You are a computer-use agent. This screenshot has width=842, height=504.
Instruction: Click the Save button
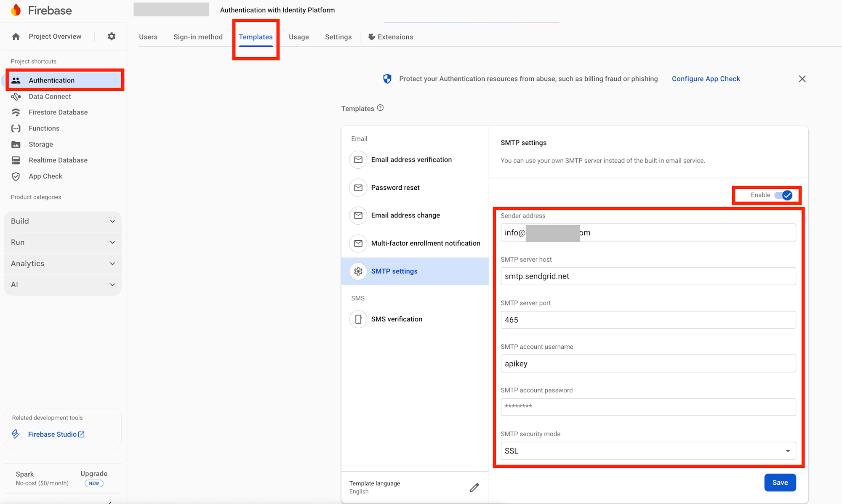click(780, 483)
